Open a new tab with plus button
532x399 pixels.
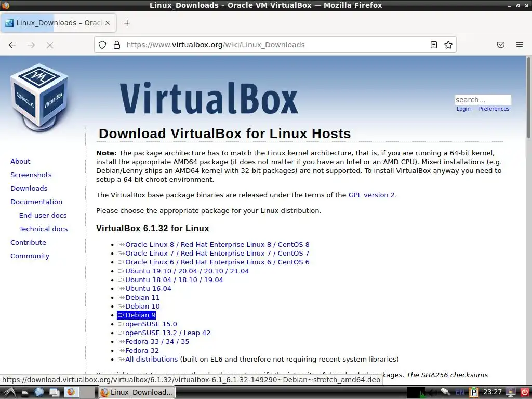tap(127, 23)
